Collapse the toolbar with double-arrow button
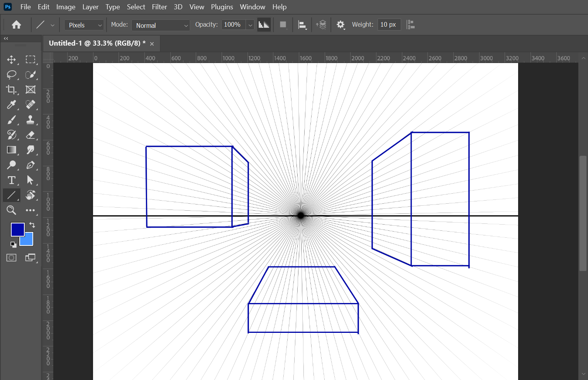The width and height of the screenshot is (588, 380). coord(5,38)
